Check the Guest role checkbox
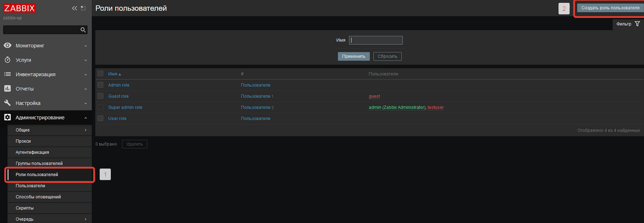Image resolution: width=644 pixels, height=223 pixels. tap(101, 96)
